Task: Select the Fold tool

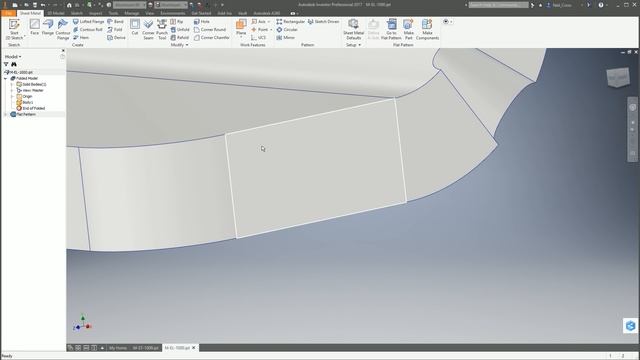Action: 115,29
